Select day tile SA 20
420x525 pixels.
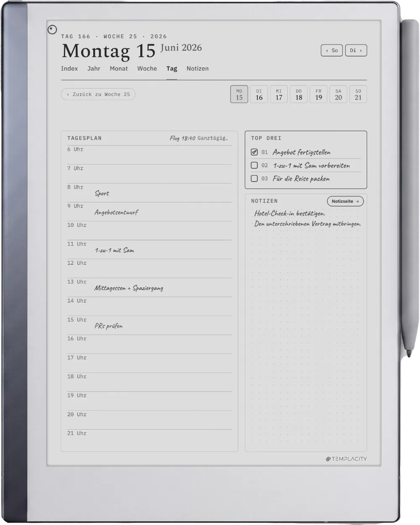pyautogui.click(x=339, y=94)
